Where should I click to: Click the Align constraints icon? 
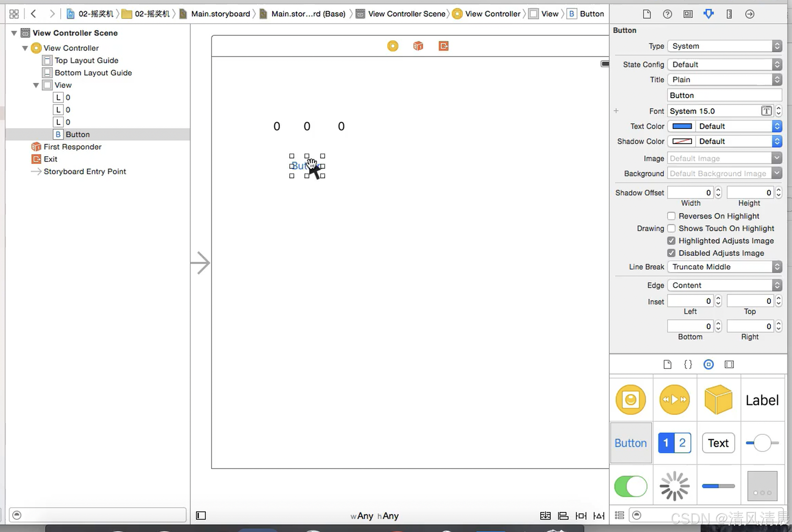[563, 516]
